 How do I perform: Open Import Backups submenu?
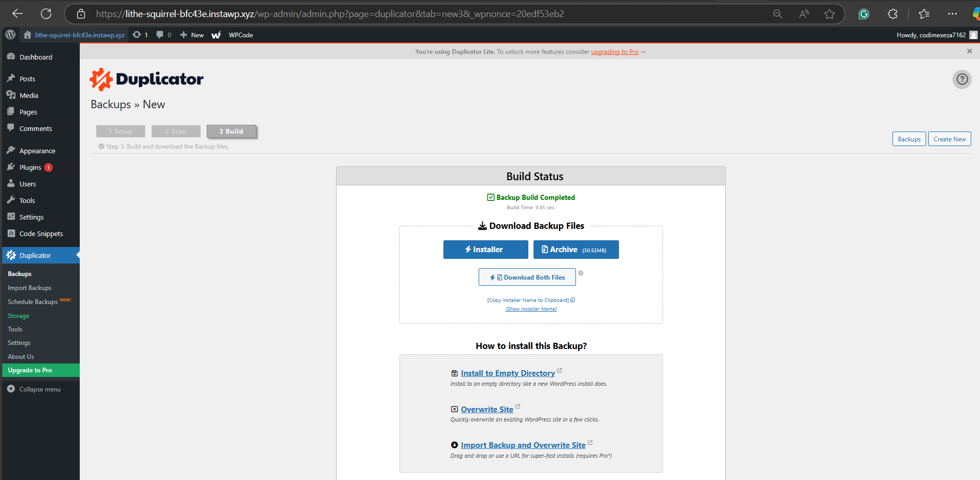pyautogui.click(x=30, y=288)
